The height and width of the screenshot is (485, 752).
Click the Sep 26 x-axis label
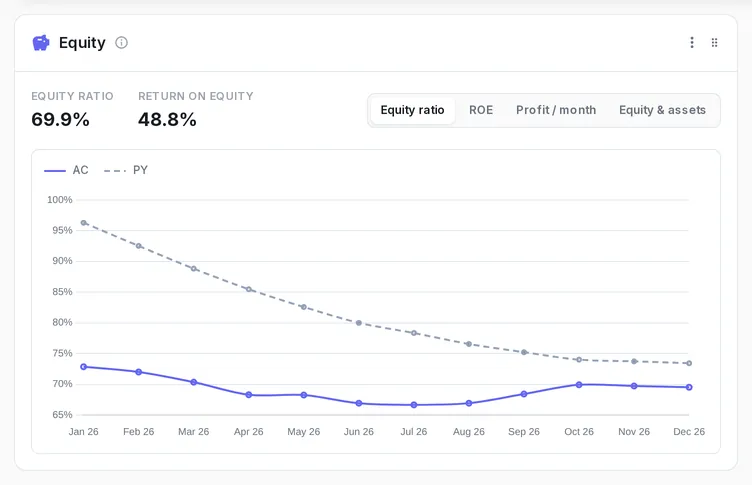[x=524, y=432]
